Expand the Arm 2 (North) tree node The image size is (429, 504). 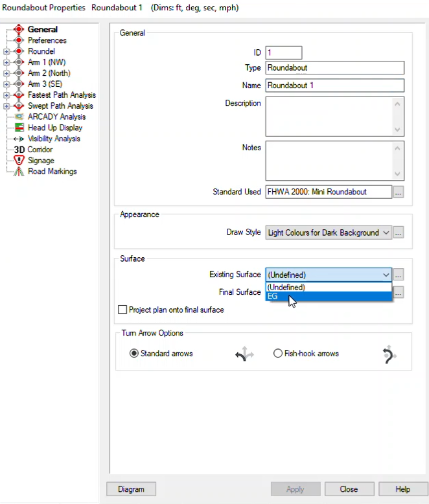coord(6,73)
